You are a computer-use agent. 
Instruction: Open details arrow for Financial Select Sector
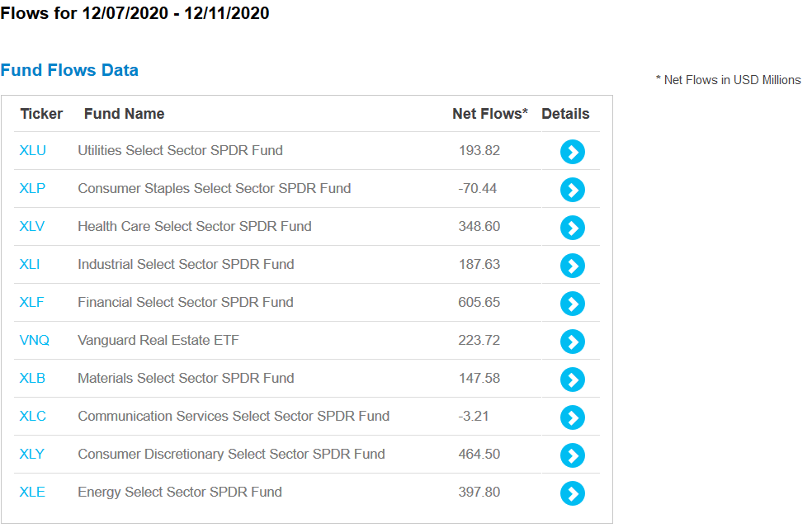click(x=572, y=304)
